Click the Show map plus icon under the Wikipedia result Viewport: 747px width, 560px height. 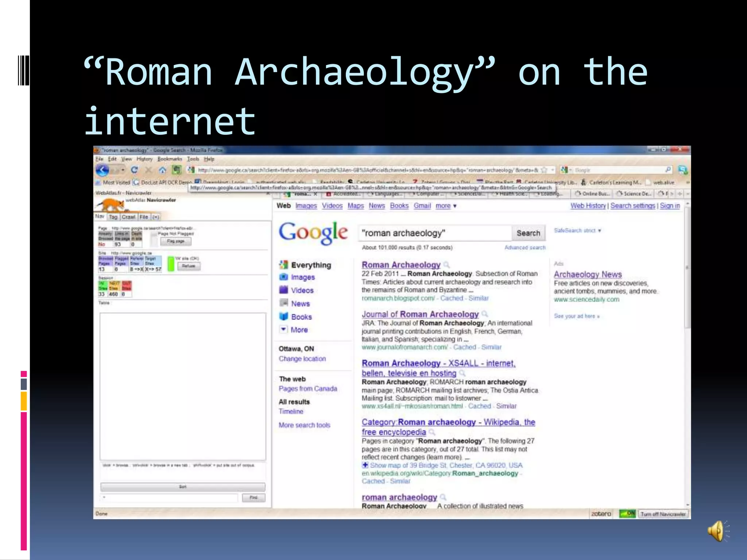(365, 465)
